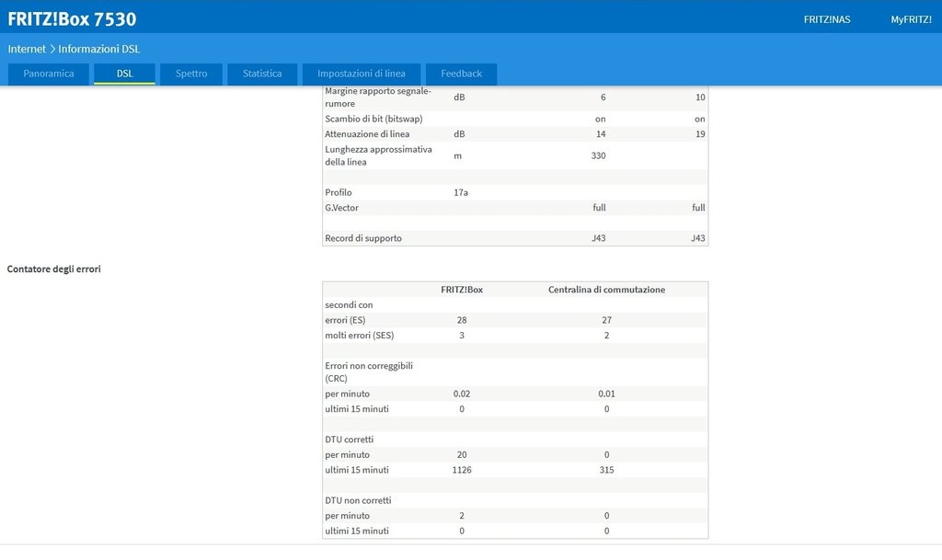Open the MyFRITZ! link
This screenshot has width=942, height=560.
911,19
